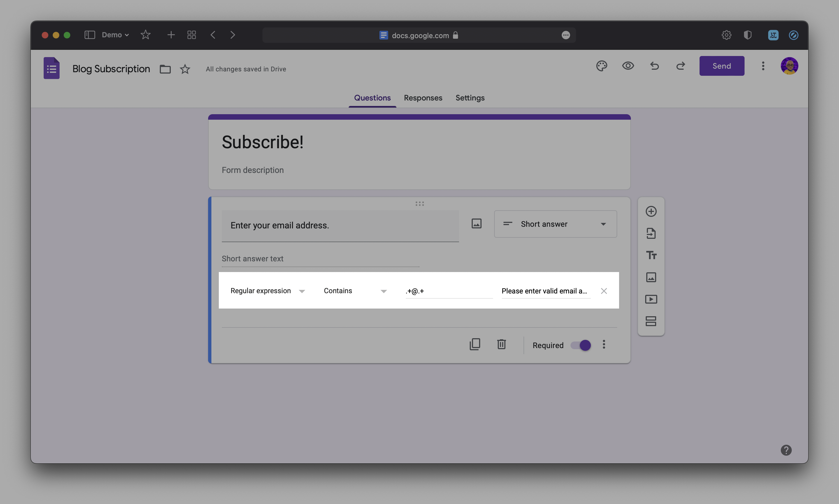Delete the email question with trash icon
The height and width of the screenshot is (504, 839).
coord(501,345)
